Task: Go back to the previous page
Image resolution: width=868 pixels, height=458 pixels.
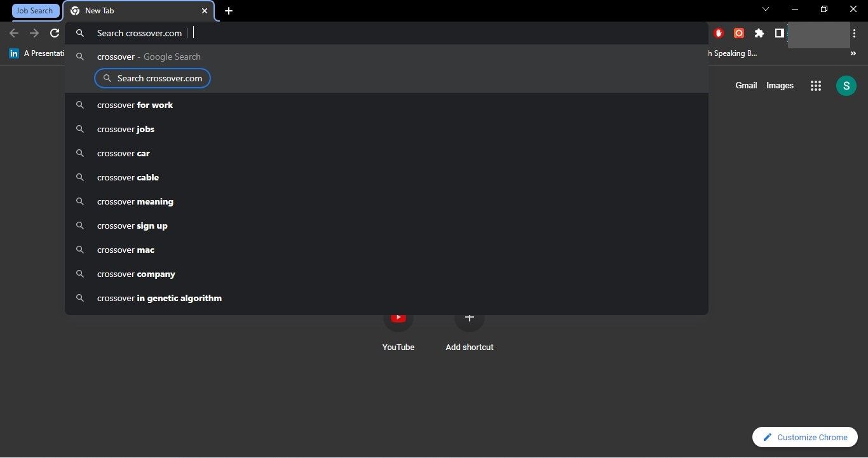Action: coord(14,33)
